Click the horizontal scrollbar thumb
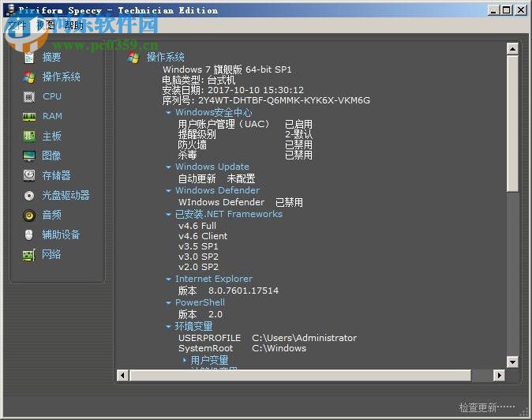The image size is (532, 420). (300, 376)
